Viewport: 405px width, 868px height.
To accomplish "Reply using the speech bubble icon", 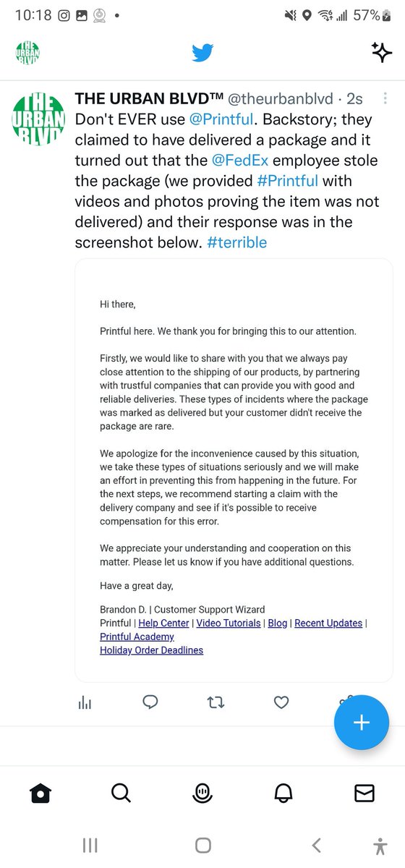I will (150, 702).
